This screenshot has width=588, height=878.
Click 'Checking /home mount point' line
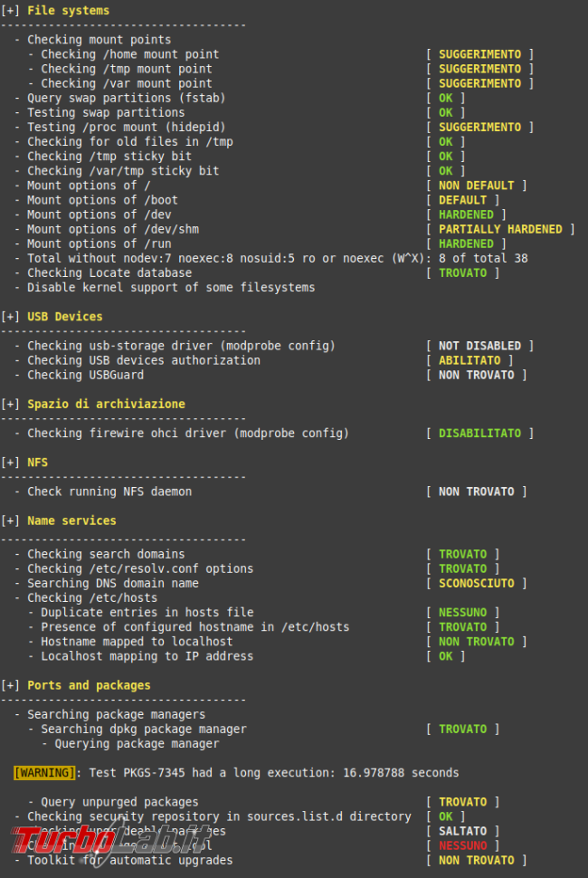click(129, 54)
